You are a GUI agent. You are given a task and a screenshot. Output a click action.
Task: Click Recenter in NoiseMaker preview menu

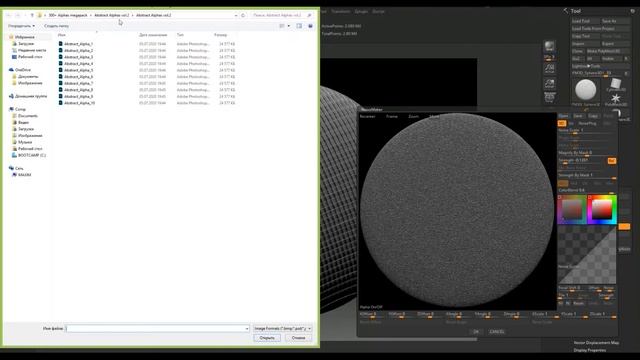point(367,116)
